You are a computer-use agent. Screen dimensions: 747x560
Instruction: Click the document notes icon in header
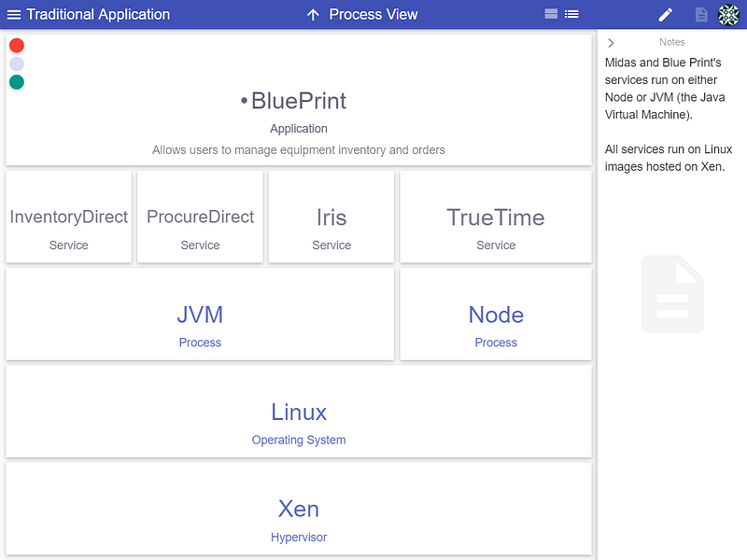pyautogui.click(x=701, y=15)
